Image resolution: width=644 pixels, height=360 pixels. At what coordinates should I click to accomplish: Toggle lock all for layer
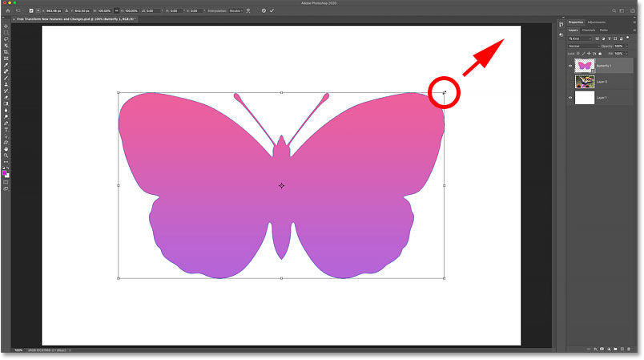point(600,54)
